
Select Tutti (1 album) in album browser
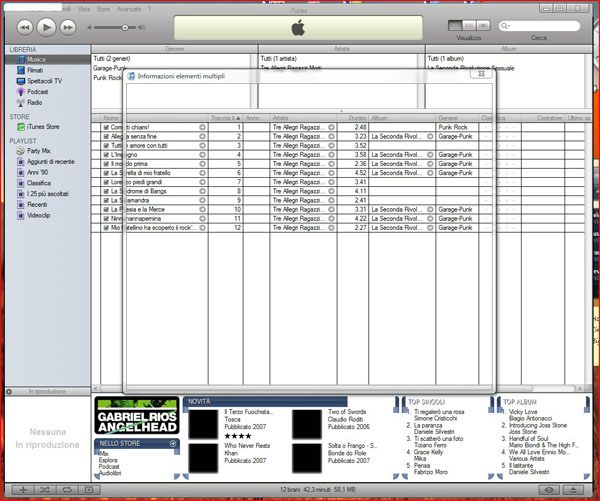coord(445,59)
